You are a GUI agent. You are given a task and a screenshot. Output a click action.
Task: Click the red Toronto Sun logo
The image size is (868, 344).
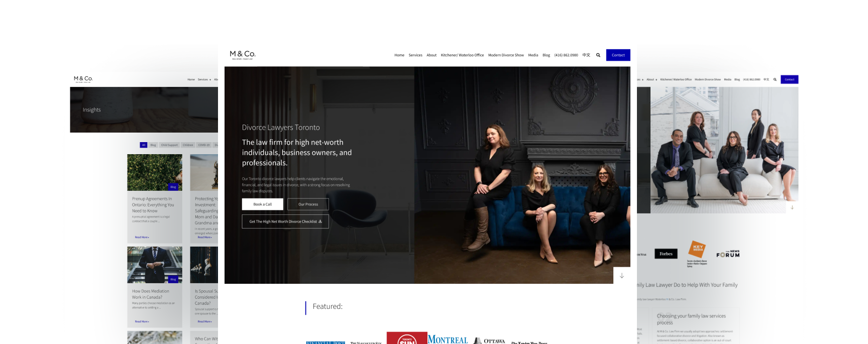point(407,338)
